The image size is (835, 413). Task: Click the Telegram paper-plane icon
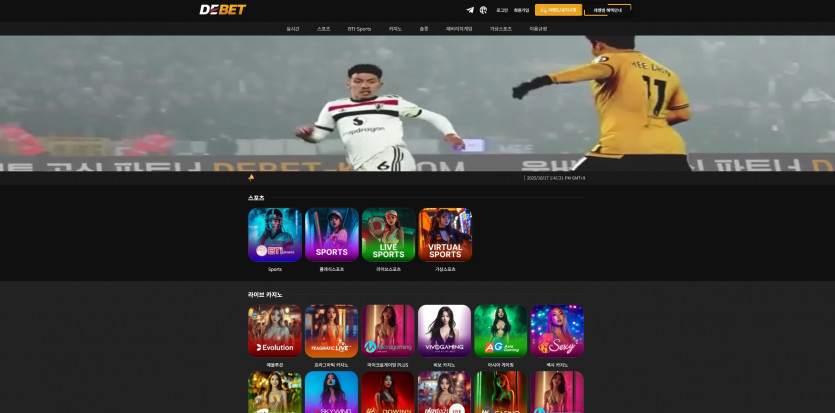[x=470, y=10]
